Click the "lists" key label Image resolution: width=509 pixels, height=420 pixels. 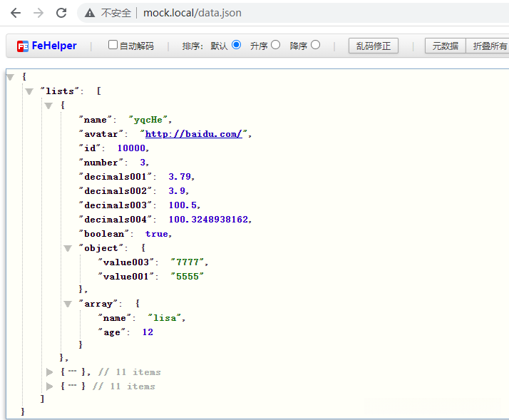point(60,91)
